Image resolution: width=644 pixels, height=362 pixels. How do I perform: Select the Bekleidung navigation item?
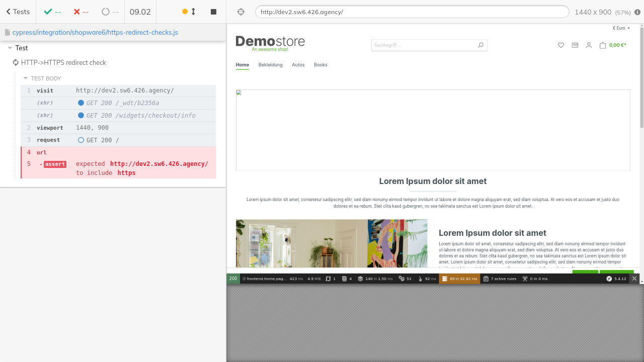(270, 65)
